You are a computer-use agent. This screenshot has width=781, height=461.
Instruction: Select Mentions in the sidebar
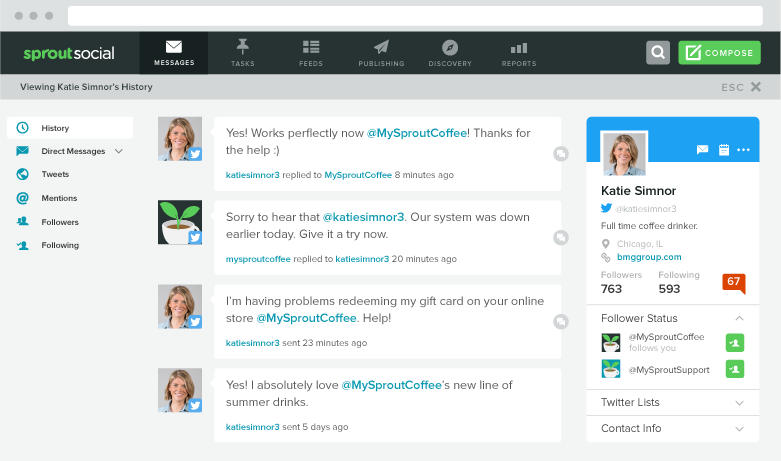click(59, 198)
